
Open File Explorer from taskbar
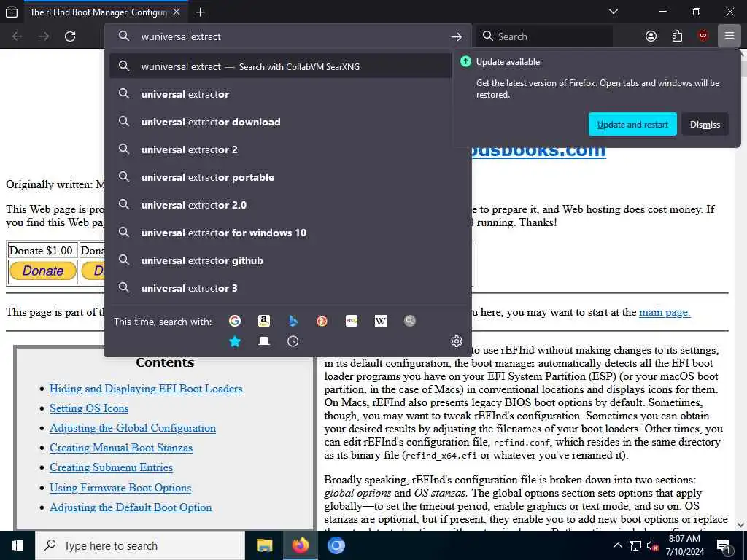(x=264, y=545)
